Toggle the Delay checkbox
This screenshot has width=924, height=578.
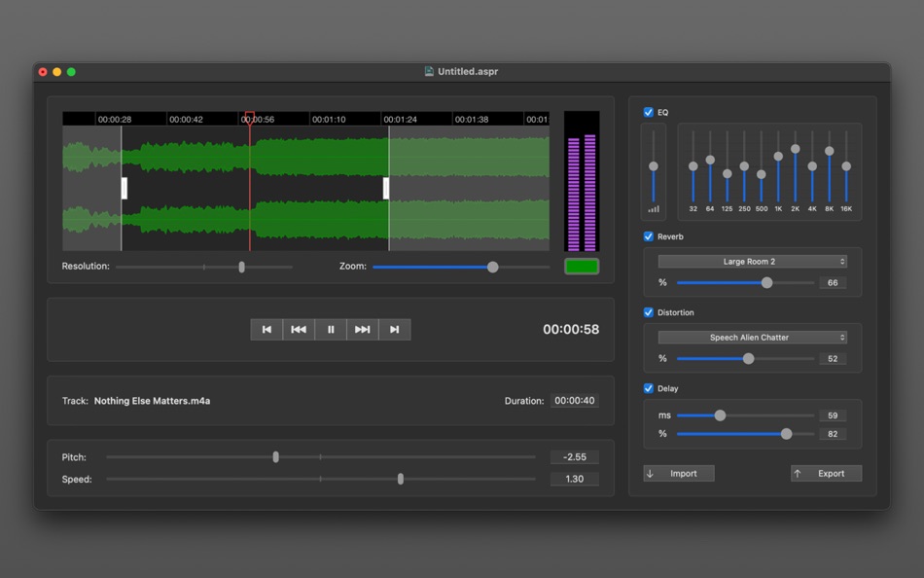click(x=648, y=388)
